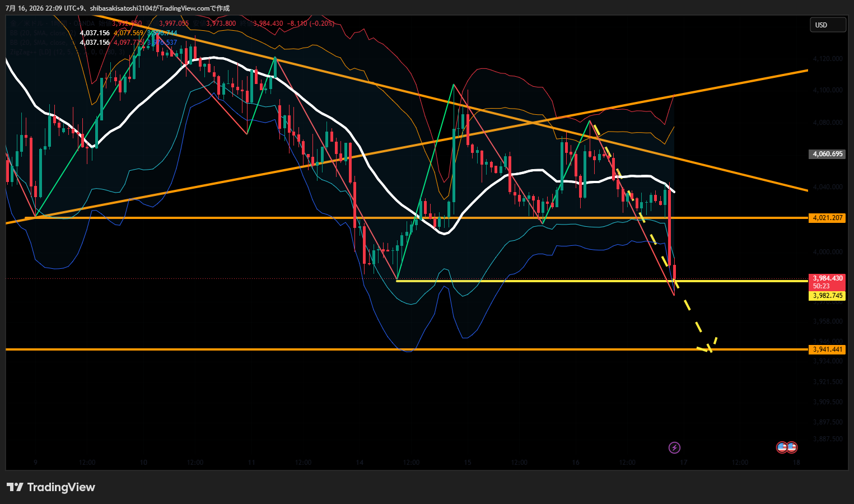Click the 3,982.745 yellow price label

(827, 296)
